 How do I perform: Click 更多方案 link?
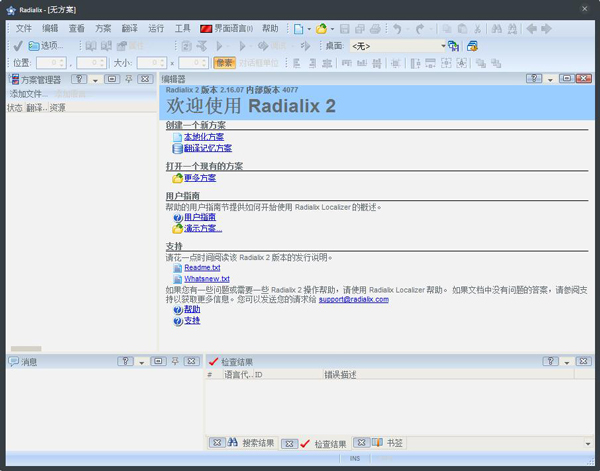[x=200, y=178]
